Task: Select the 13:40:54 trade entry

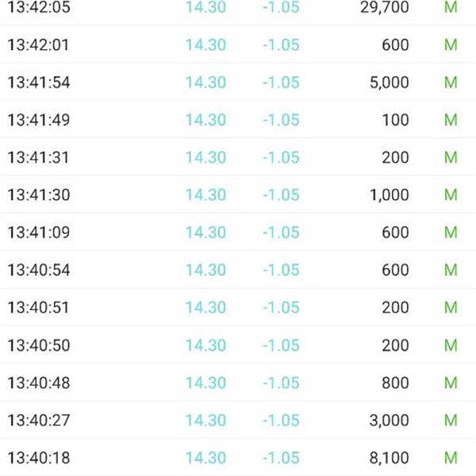Action: [x=238, y=270]
